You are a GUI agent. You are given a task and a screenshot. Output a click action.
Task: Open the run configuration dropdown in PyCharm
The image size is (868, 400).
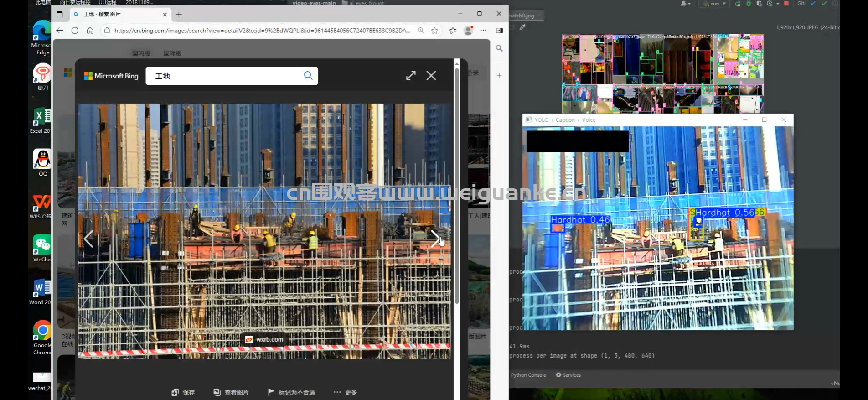click(x=715, y=4)
